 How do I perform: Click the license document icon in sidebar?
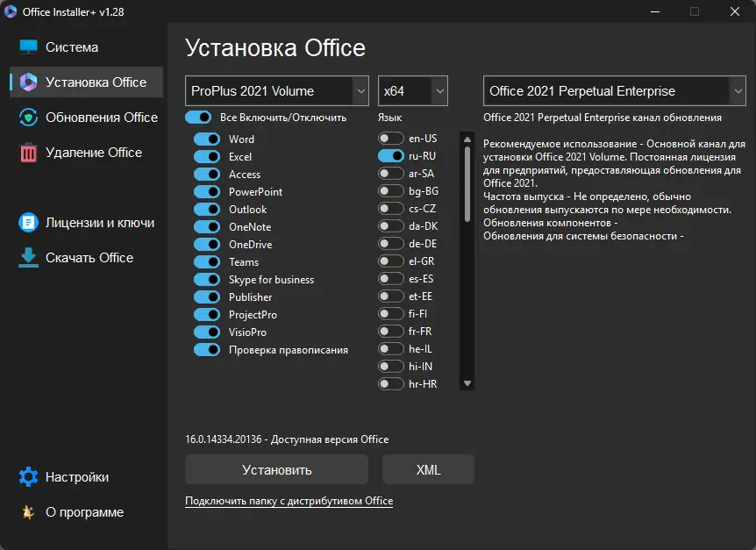pos(29,223)
